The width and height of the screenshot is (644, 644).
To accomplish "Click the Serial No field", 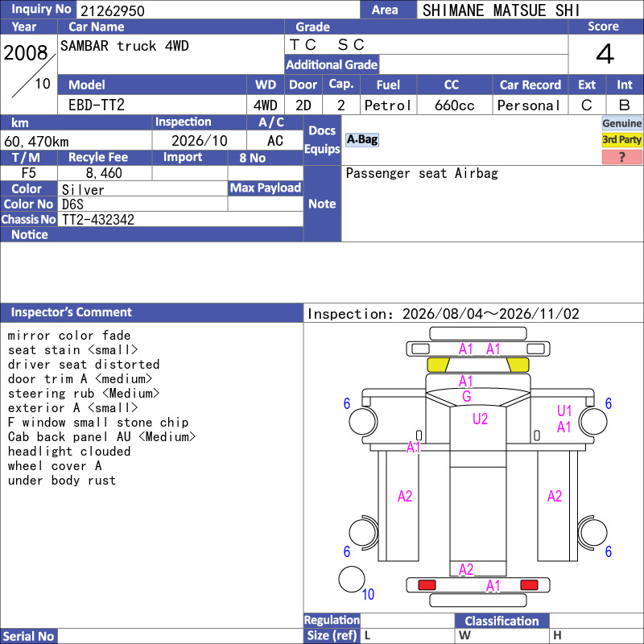I will (x=180, y=636).
